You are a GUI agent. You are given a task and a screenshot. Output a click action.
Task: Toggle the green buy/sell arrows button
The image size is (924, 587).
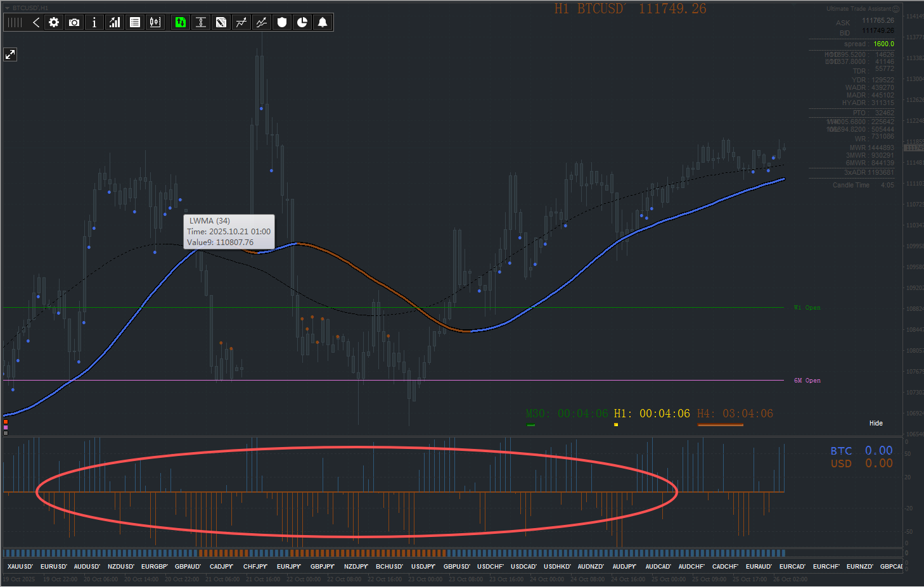[x=181, y=22]
